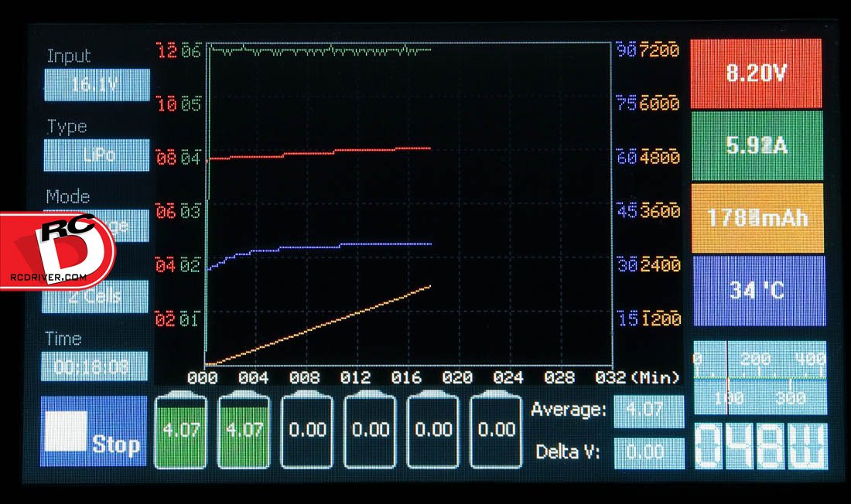Tap the Delta V 0.00 value box
Viewport: 851px width, 504px height.
point(648,453)
